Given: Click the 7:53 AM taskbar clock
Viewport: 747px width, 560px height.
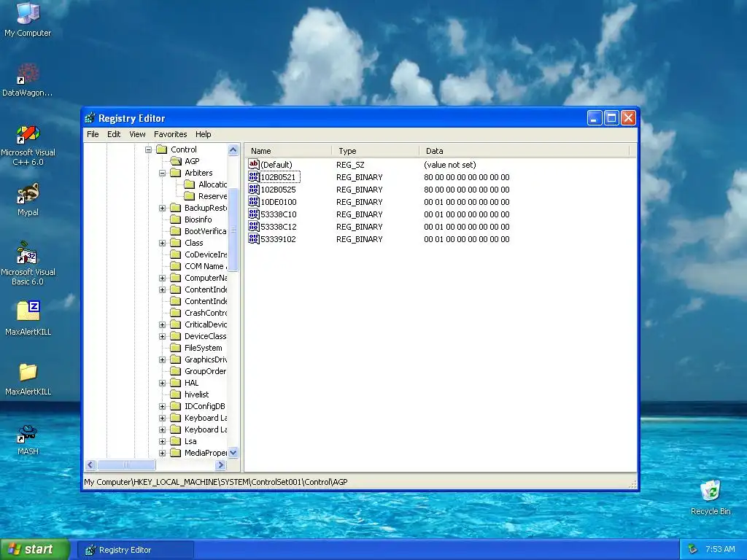Looking at the screenshot, I should coord(720,549).
